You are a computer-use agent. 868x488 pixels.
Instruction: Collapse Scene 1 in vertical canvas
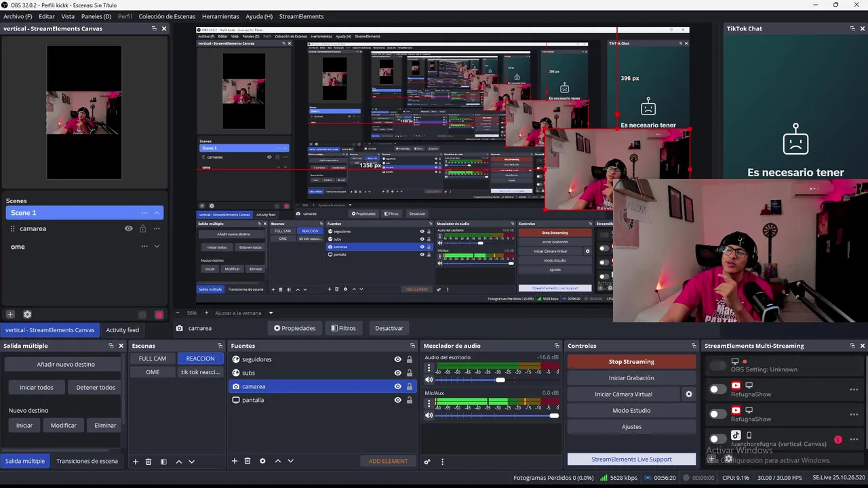[157, 213]
